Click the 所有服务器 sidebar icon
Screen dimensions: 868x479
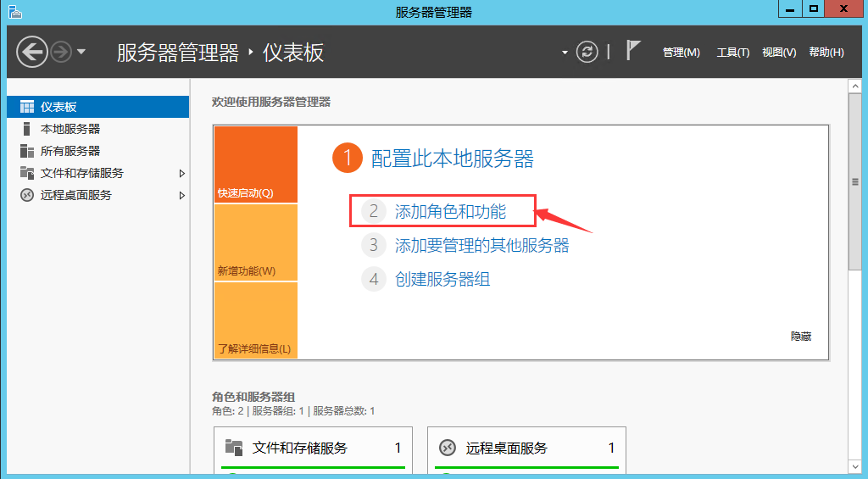pos(26,151)
